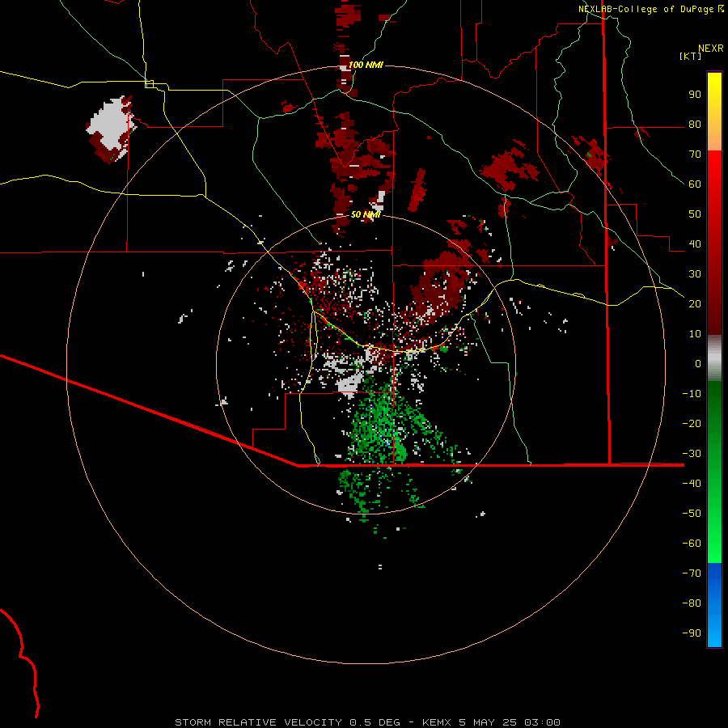This screenshot has height=728, width=728.
Task: Click the 10 value on the velocity scale
Action: (x=695, y=334)
